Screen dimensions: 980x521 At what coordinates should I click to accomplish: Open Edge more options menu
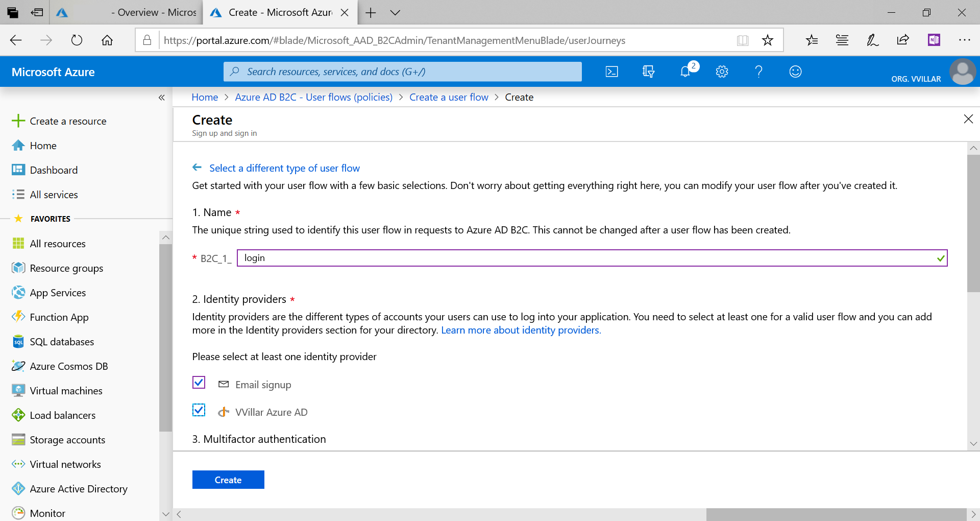(x=965, y=40)
